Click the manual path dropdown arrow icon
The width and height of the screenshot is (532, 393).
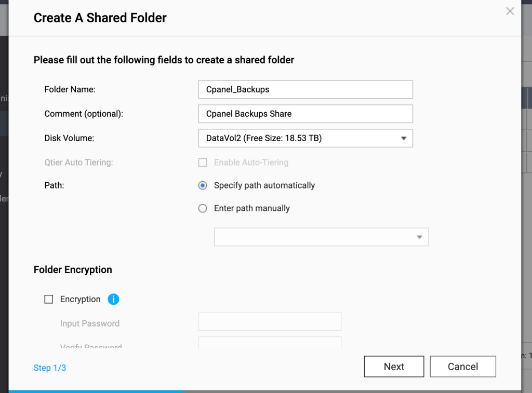coord(419,237)
